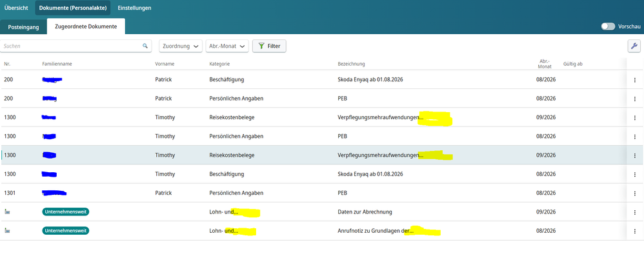The image size is (644, 256).
Task: Select 'Skoda Enyaq ab 01.08.2026' in Timothy row
Action: tap(370, 174)
